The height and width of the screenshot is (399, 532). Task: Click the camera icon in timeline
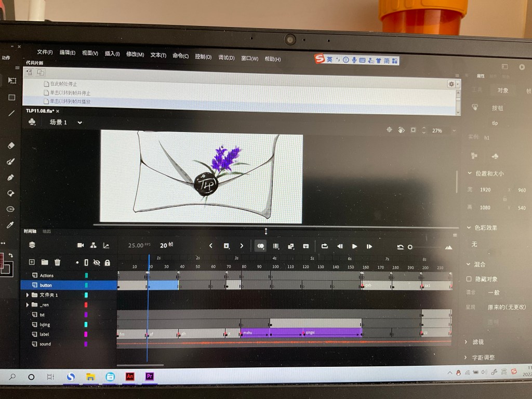pos(81,245)
